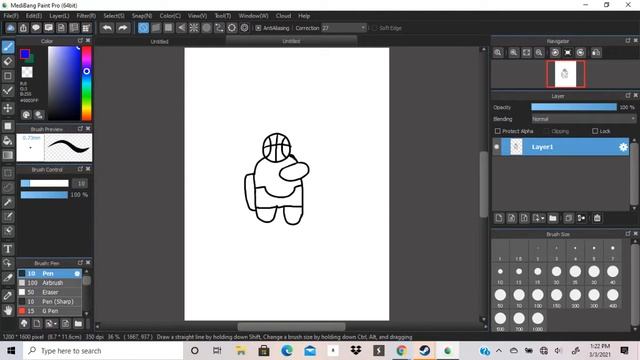Open the File menu
The height and width of the screenshot is (360, 640).
(11, 16)
